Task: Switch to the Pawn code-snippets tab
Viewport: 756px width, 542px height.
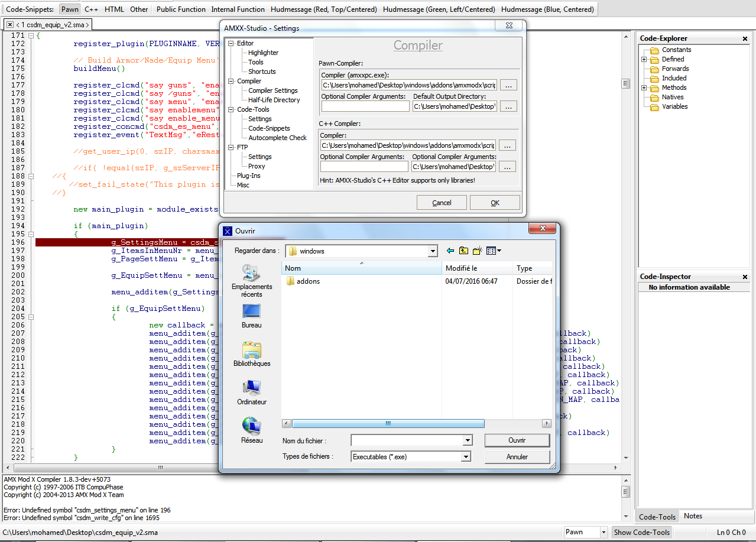Action: pos(70,9)
